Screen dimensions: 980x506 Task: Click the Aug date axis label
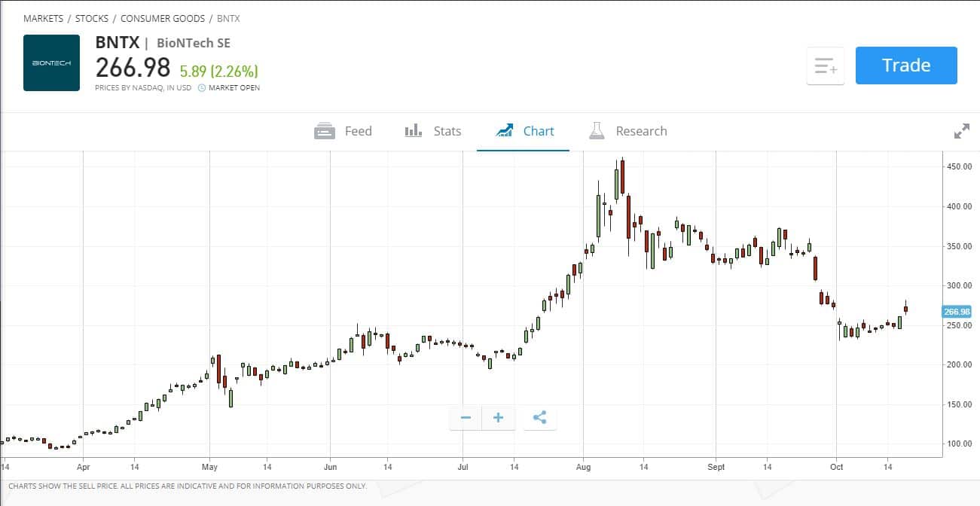[x=583, y=467]
